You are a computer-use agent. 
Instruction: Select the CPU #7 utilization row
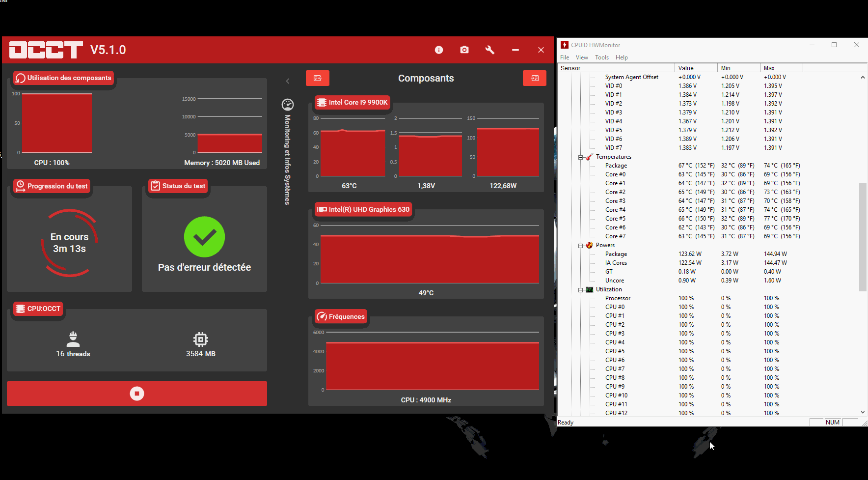[615, 369]
